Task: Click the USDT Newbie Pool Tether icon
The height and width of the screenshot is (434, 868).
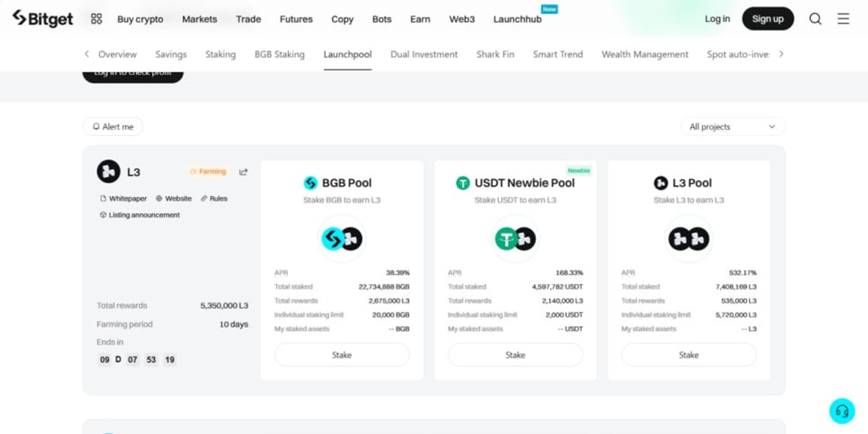Action: point(463,183)
